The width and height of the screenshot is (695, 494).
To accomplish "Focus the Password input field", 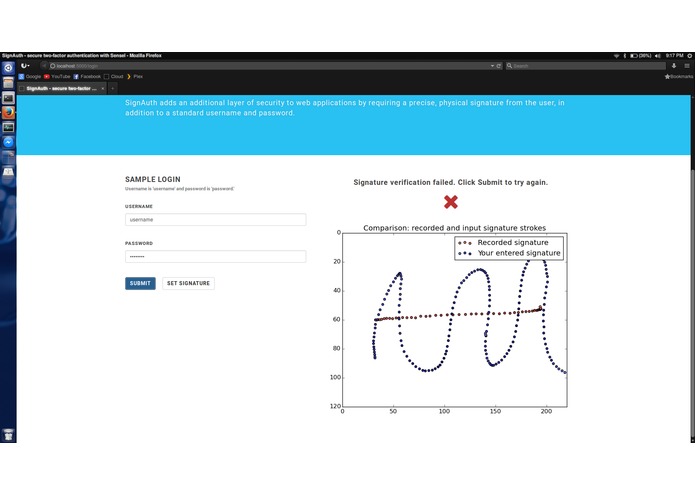I will pyautogui.click(x=215, y=257).
